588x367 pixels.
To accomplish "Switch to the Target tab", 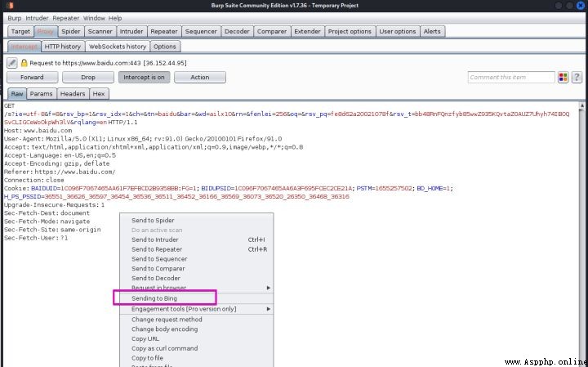I will point(20,32).
